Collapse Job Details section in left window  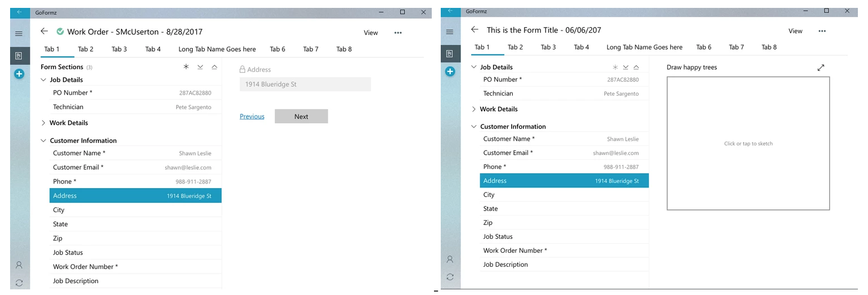[x=43, y=80]
